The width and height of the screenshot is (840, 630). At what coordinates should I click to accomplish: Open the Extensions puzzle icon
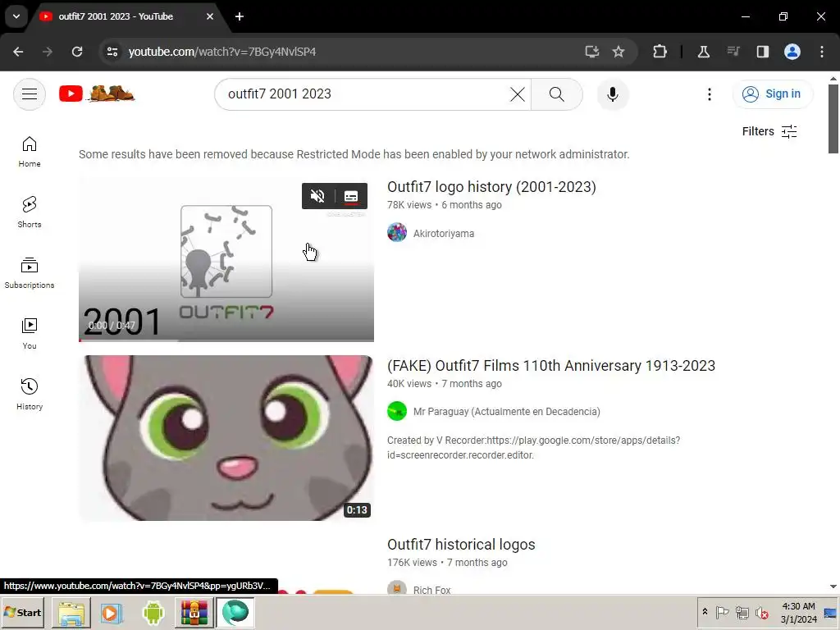click(x=660, y=52)
